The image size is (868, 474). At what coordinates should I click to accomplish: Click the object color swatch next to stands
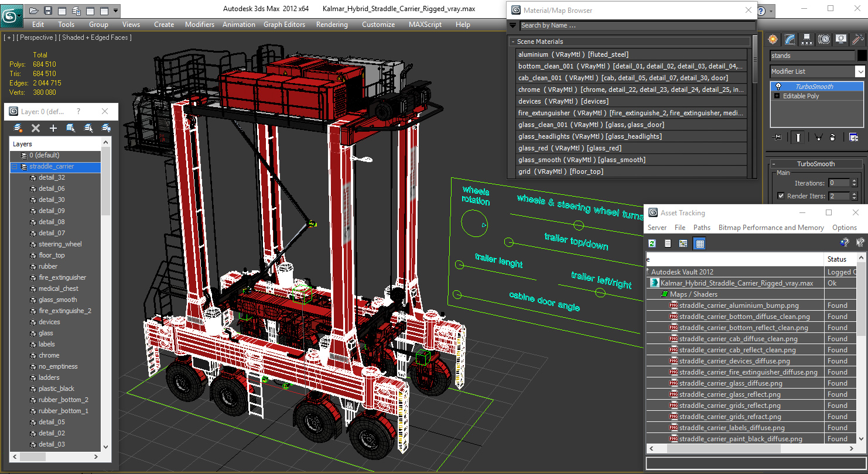pos(862,56)
